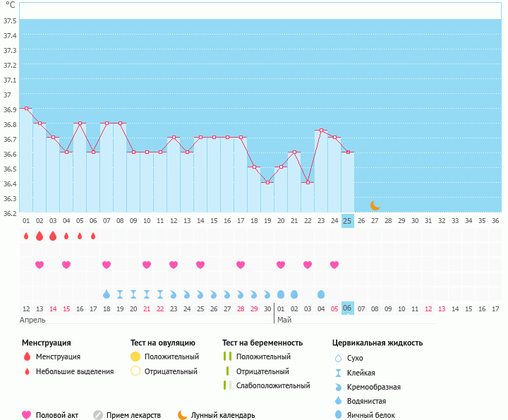Click the yellow positive ovulation test legend icon
Viewport: 508px width, 420px height.
(135, 356)
